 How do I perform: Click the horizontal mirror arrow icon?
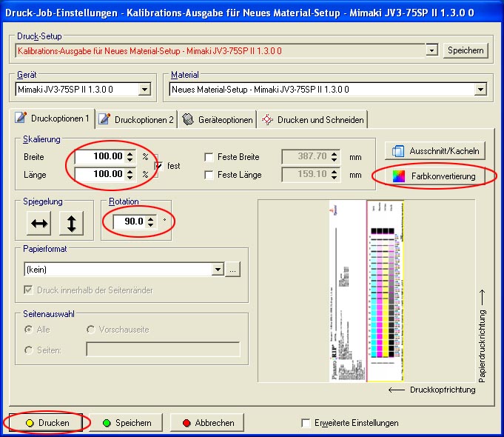40,223
